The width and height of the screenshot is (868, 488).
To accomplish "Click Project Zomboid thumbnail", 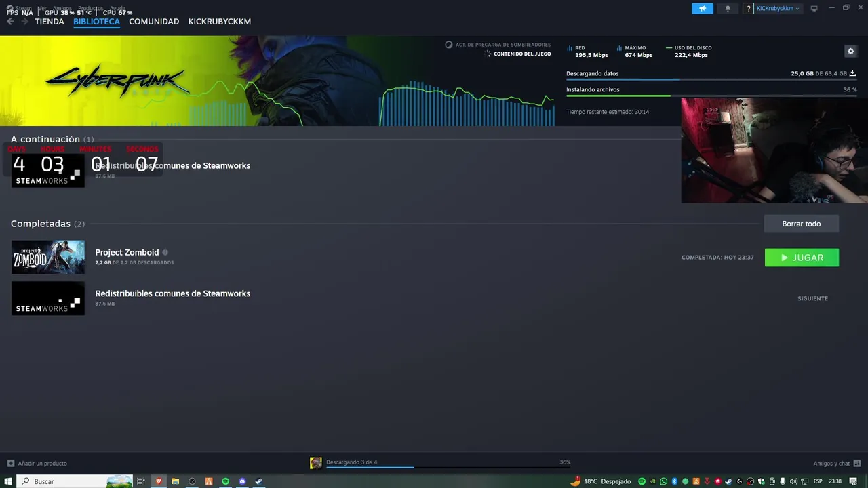I will [48, 258].
